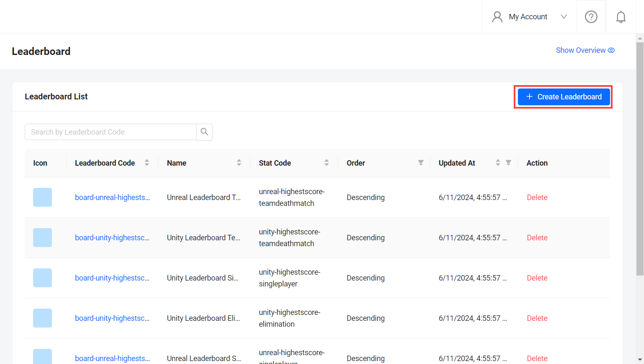Open leaderboard code link for Unity Leaderboard Eli...
This screenshot has height=364, width=644.
pyautogui.click(x=112, y=318)
